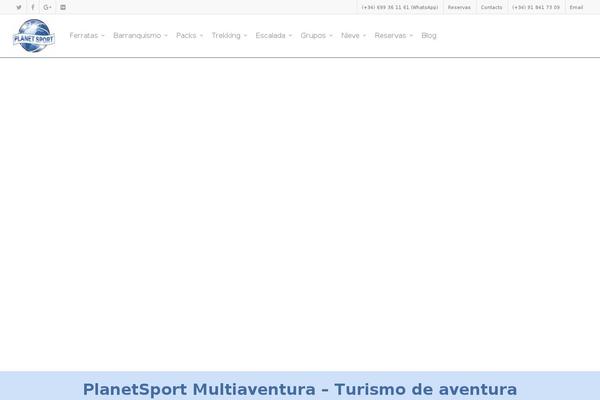600x400 pixels.
Task: Open the Instagram social icon
Action: [x=63, y=7]
